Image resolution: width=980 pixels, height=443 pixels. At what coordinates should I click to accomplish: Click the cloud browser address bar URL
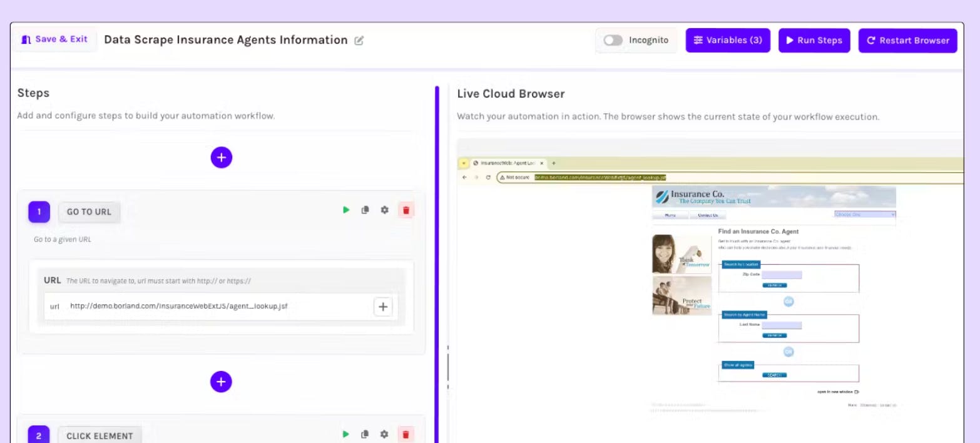pyautogui.click(x=600, y=178)
